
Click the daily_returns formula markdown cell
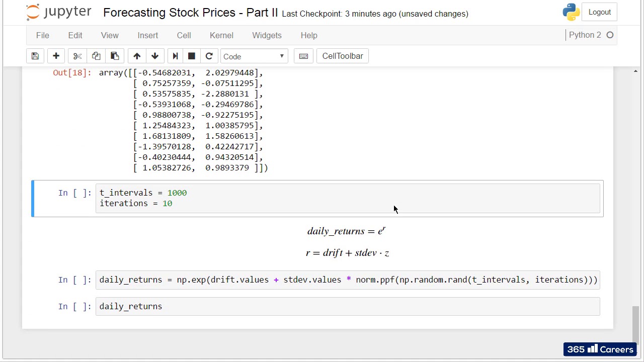pos(347,231)
